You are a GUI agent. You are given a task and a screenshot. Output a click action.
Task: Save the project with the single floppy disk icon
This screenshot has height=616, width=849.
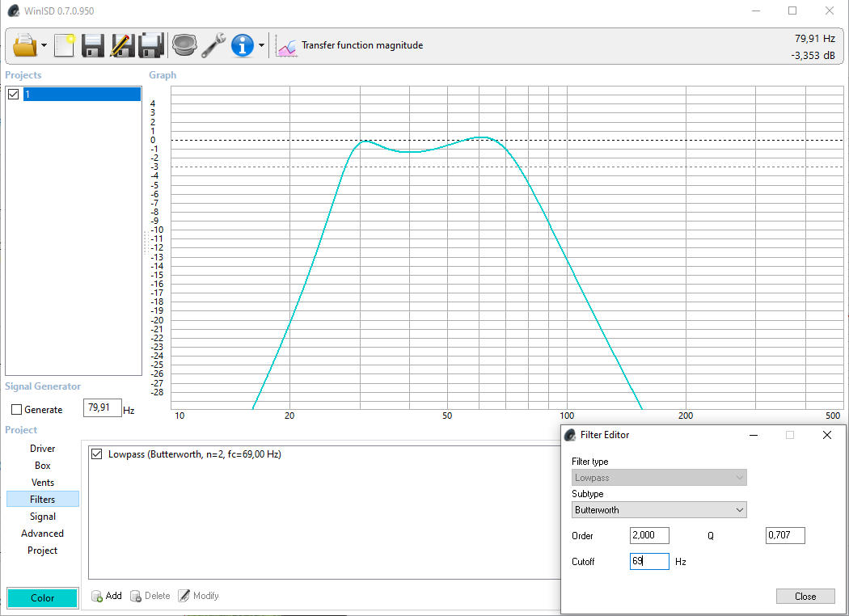coord(93,45)
